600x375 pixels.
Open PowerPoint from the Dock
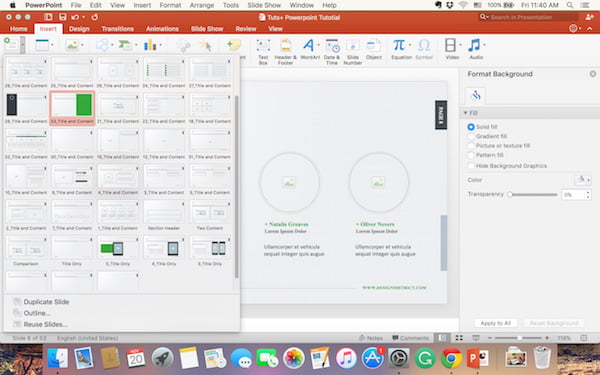[x=477, y=359]
